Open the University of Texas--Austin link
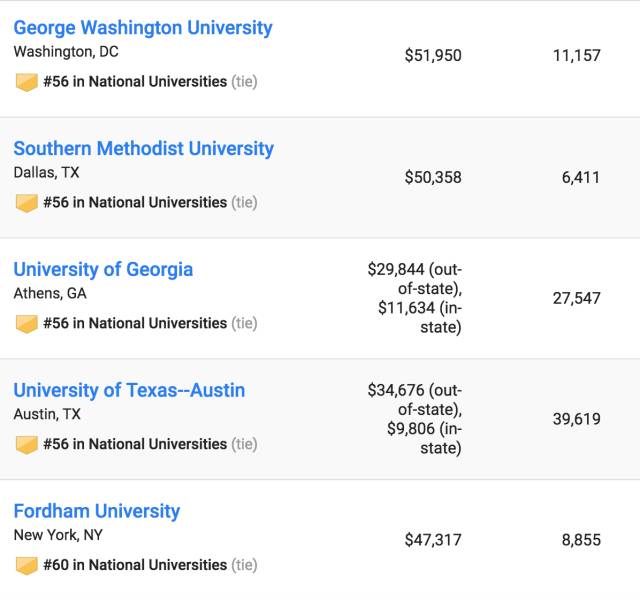This screenshot has height=600, width=640. [129, 391]
